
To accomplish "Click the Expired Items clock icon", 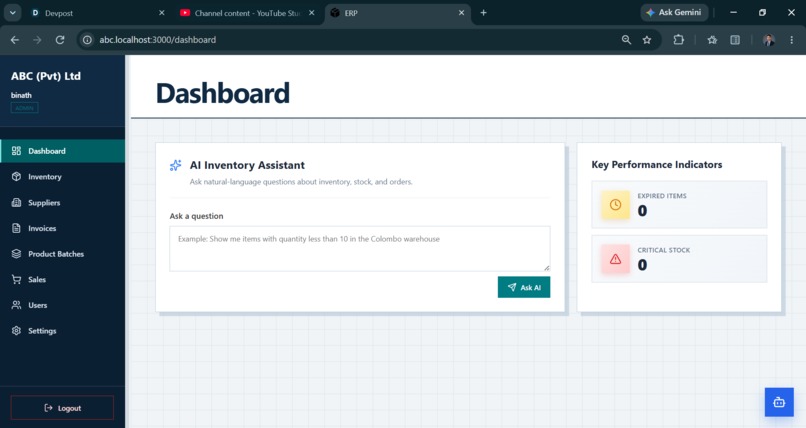I will point(615,204).
